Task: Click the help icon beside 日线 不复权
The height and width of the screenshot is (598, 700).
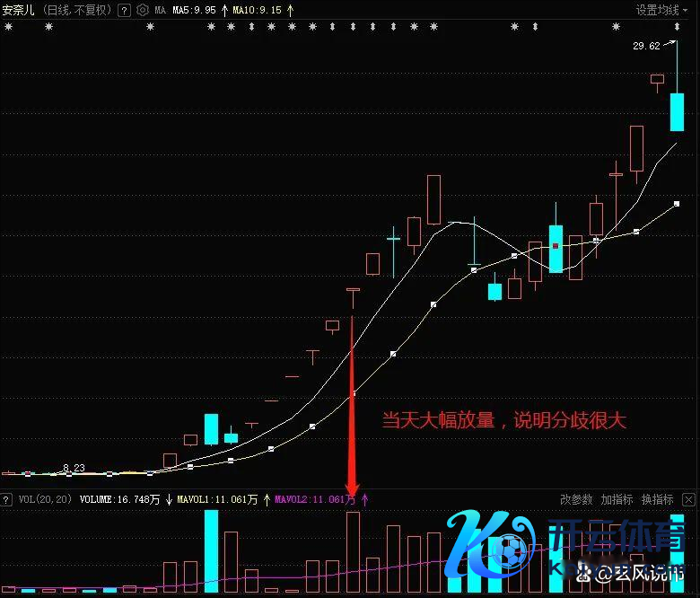Action: tap(124, 10)
